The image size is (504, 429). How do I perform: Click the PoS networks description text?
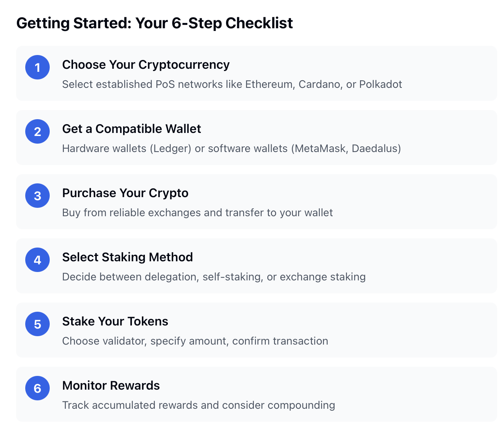tap(232, 84)
